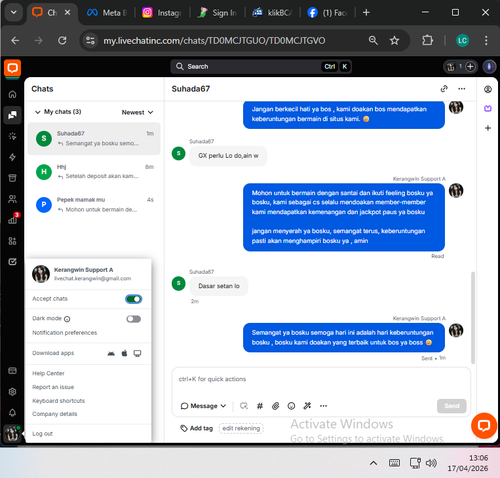The height and width of the screenshot is (478, 500).
Task: Click the desktop download app icon
Action: pyautogui.click(x=137, y=353)
